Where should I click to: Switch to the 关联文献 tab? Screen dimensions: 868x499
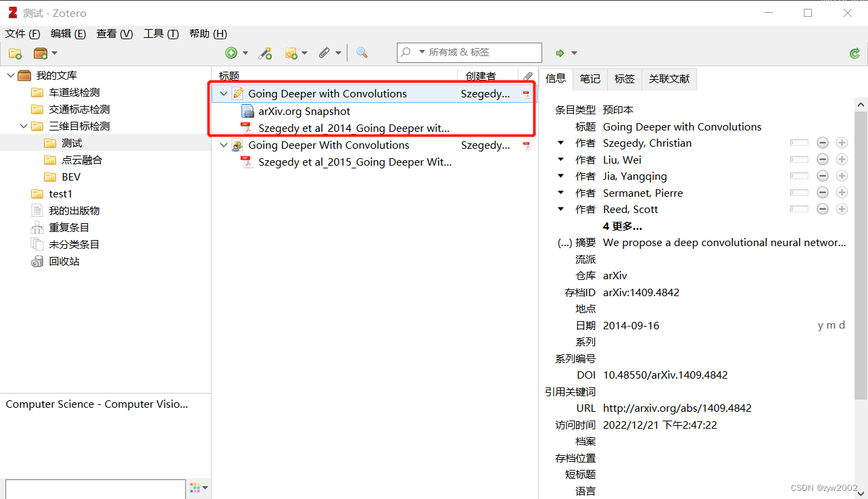click(669, 79)
